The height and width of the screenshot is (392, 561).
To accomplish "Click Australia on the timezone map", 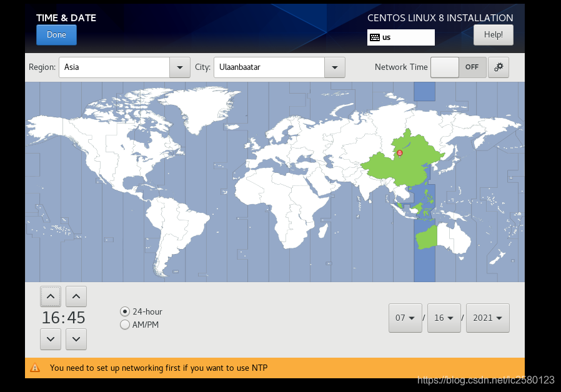I will click(444, 238).
